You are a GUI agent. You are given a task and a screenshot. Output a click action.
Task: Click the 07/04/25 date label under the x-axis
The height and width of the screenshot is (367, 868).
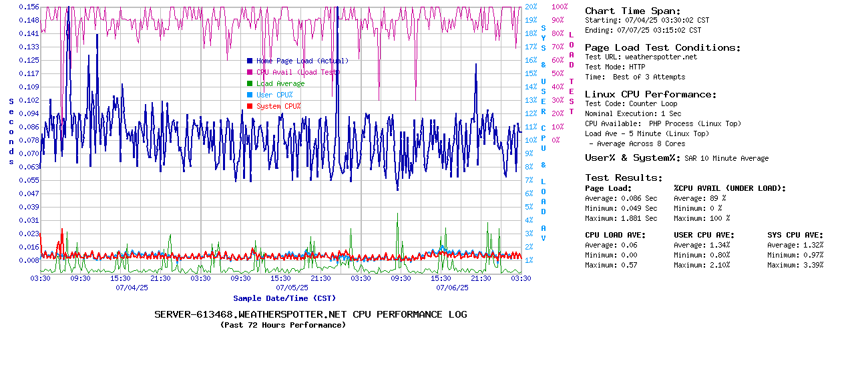(132, 288)
